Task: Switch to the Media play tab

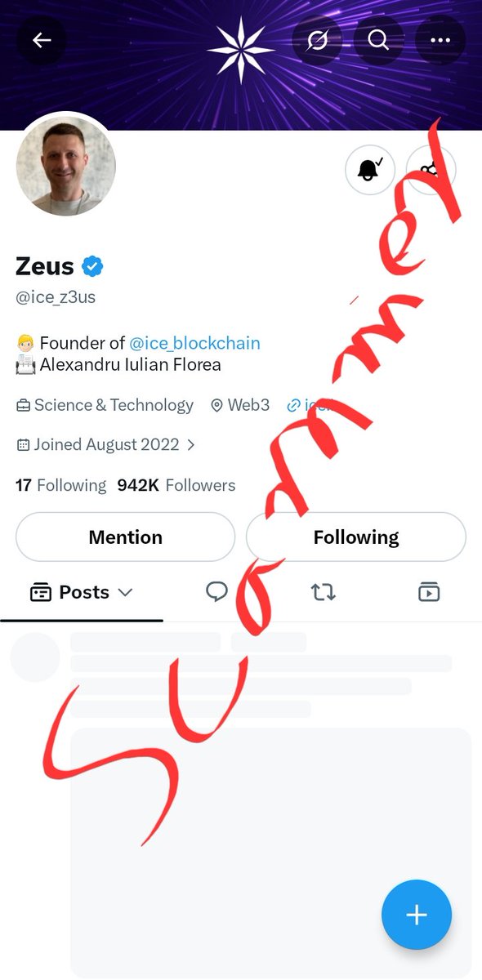Action: [429, 592]
